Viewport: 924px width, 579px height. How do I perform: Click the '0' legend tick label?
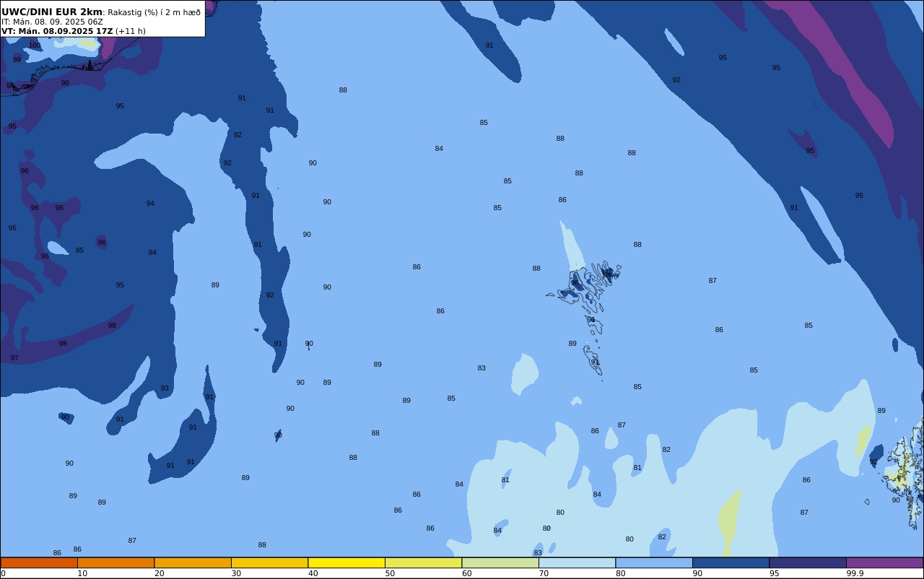[x=3, y=573]
